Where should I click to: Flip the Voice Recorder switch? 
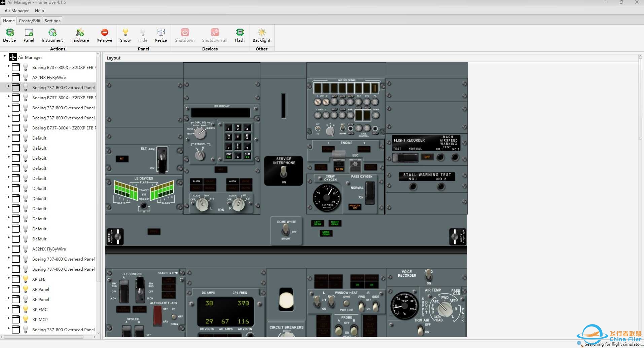pos(428,275)
